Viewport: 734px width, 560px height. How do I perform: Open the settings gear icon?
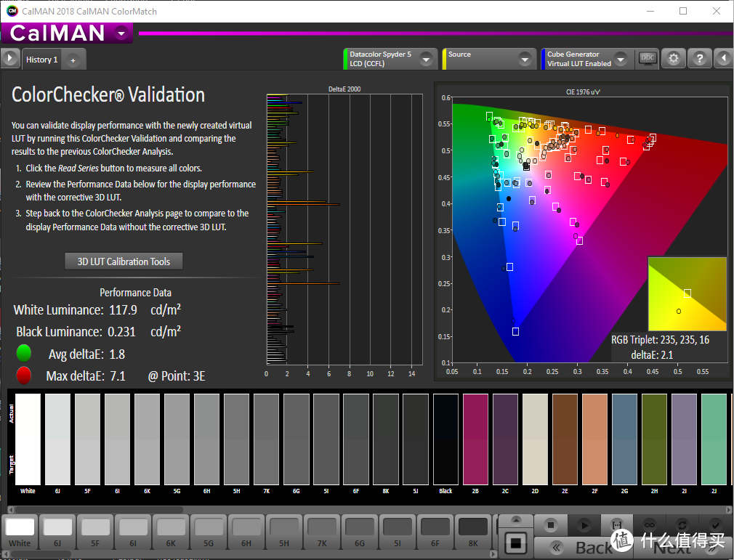(x=674, y=59)
